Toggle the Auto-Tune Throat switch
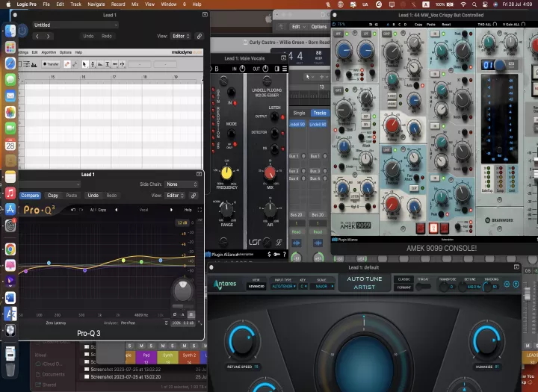The image size is (538, 392). point(423,287)
